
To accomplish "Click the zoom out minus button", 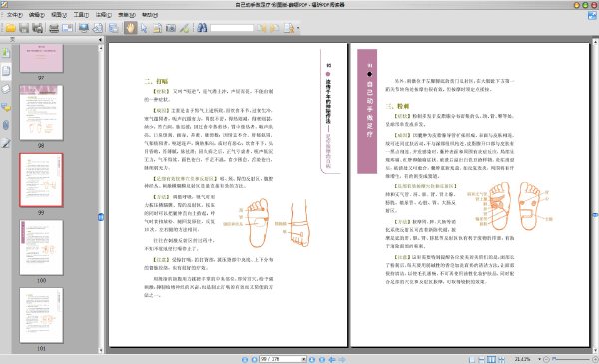I will click(546, 359).
